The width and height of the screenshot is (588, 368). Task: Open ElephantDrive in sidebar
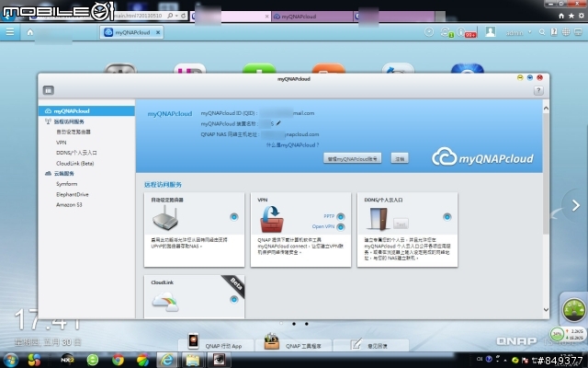[73, 194]
